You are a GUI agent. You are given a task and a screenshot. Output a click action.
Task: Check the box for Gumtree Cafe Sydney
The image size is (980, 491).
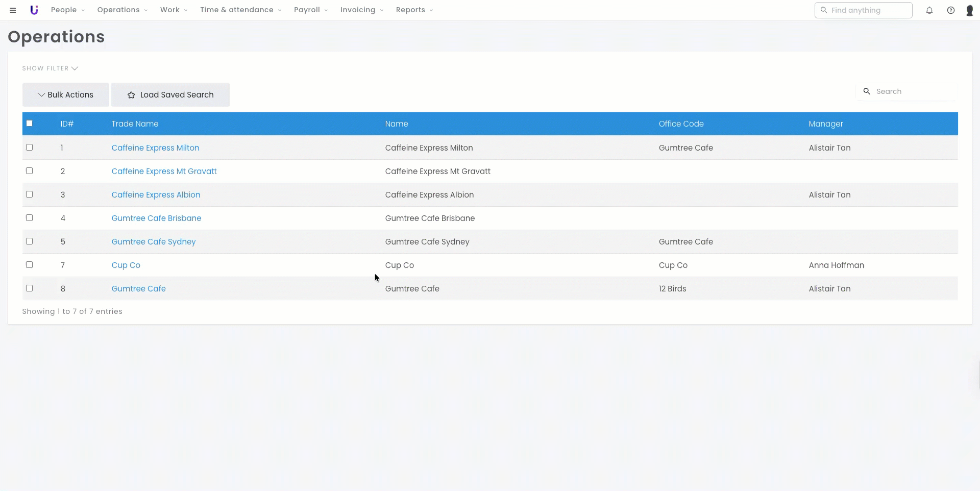(x=30, y=241)
